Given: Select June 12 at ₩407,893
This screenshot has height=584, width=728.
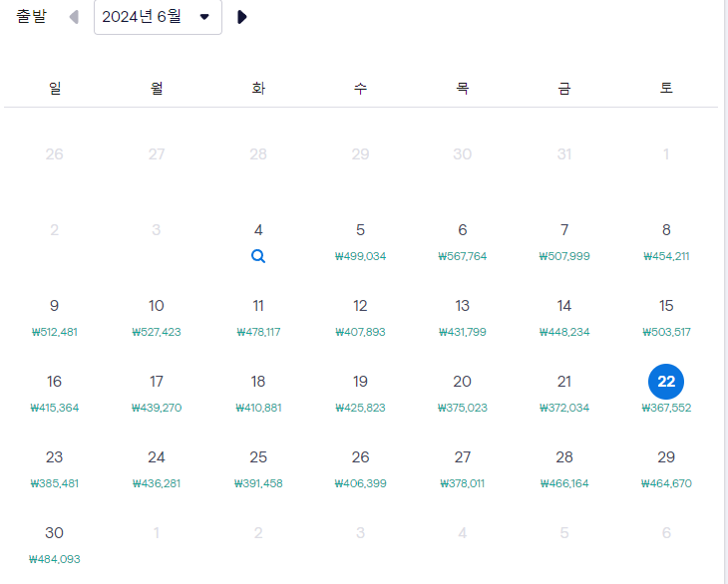Looking at the screenshot, I should 360,318.
